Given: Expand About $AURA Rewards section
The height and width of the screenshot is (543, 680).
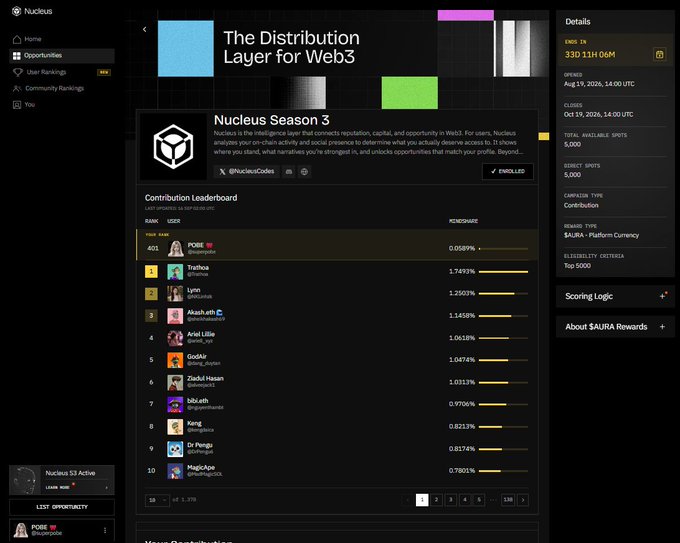Looking at the screenshot, I should click(615, 327).
